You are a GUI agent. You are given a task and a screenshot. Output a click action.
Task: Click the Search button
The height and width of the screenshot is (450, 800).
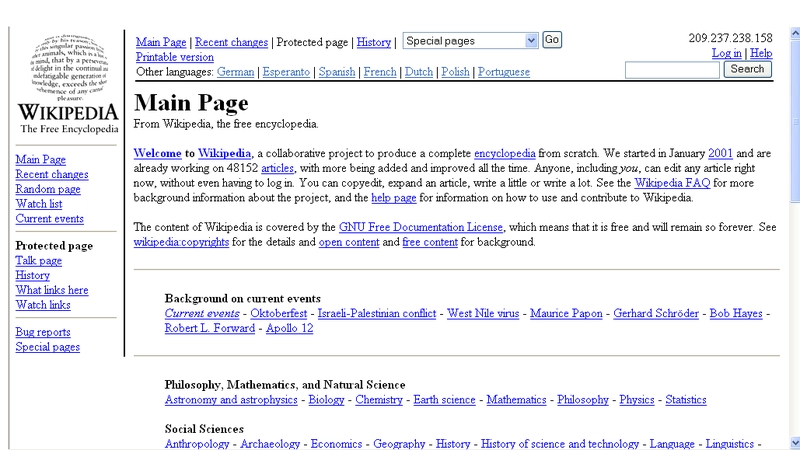click(747, 69)
